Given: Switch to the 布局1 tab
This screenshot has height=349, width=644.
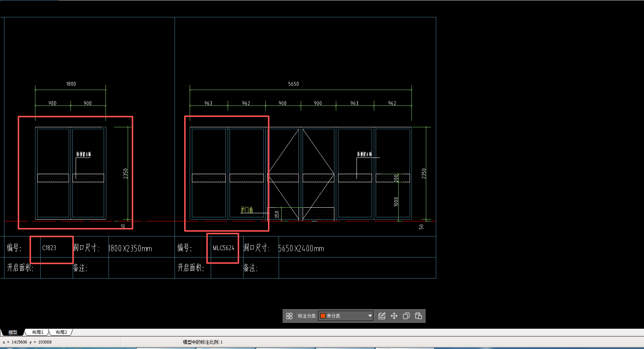Looking at the screenshot, I should pos(38,332).
